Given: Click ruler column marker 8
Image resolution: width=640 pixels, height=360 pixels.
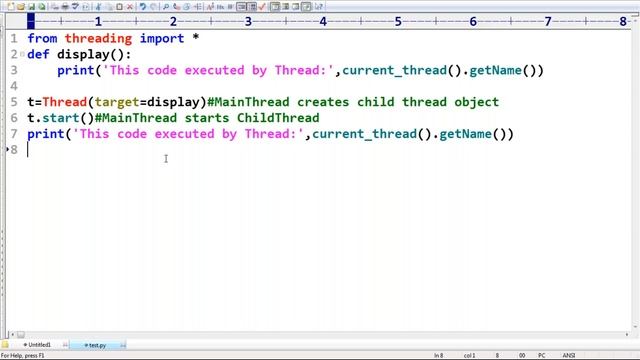Looking at the screenshot, I should click(623, 21).
